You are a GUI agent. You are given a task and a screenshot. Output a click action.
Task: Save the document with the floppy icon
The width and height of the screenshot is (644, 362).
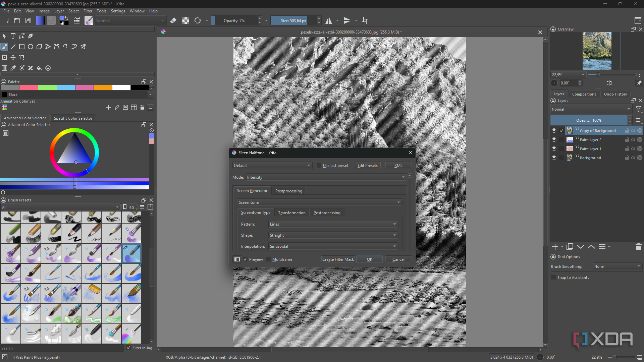tap(28, 21)
